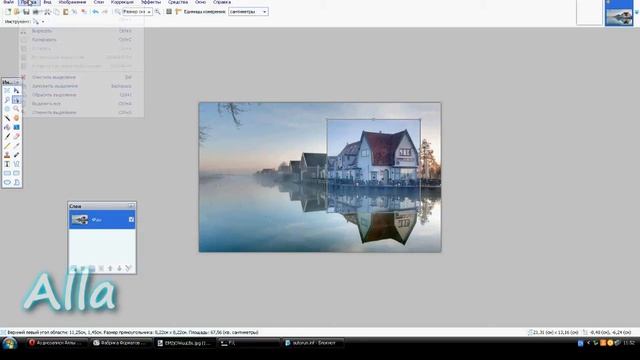Click the system tray clock
Image resolution: width=640 pixels, height=360 pixels.
629,343
